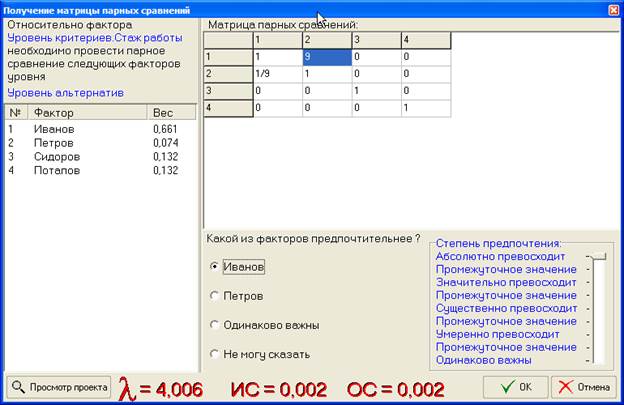Confirm with the OK button
The image size is (624, 405).
(x=515, y=386)
